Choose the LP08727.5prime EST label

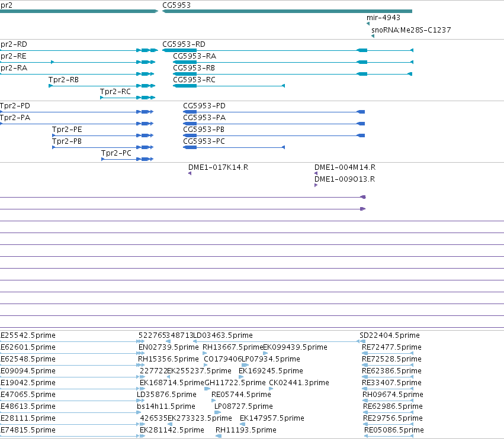(x=243, y=406)
